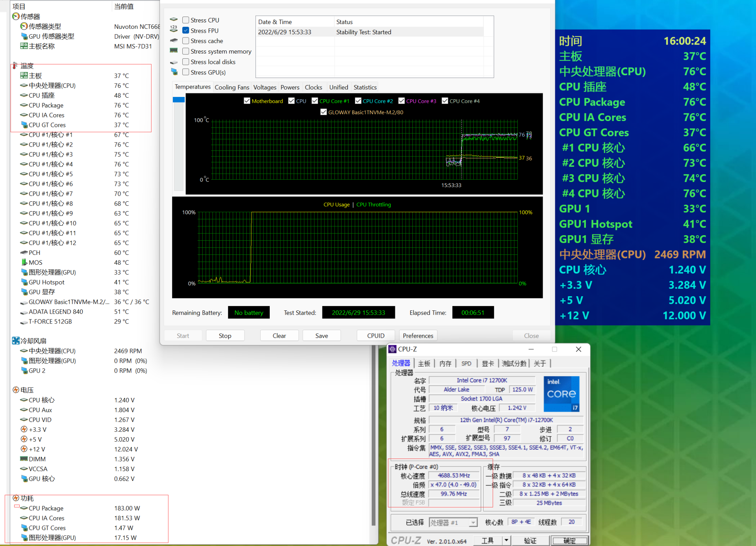The image size is (756, 546).
Task: Switch to the Cooling Fans tab
Action: pyautogui.click(x=232, y=87)
